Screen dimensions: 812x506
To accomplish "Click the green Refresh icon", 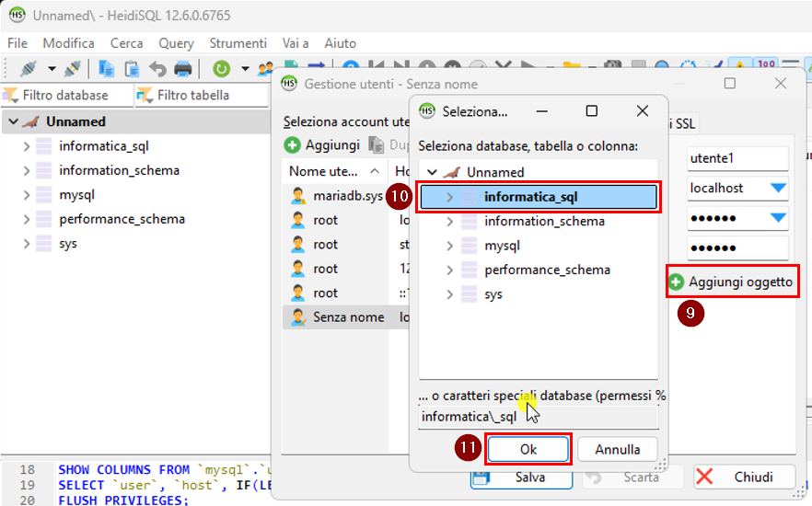I will coord(221,68).
